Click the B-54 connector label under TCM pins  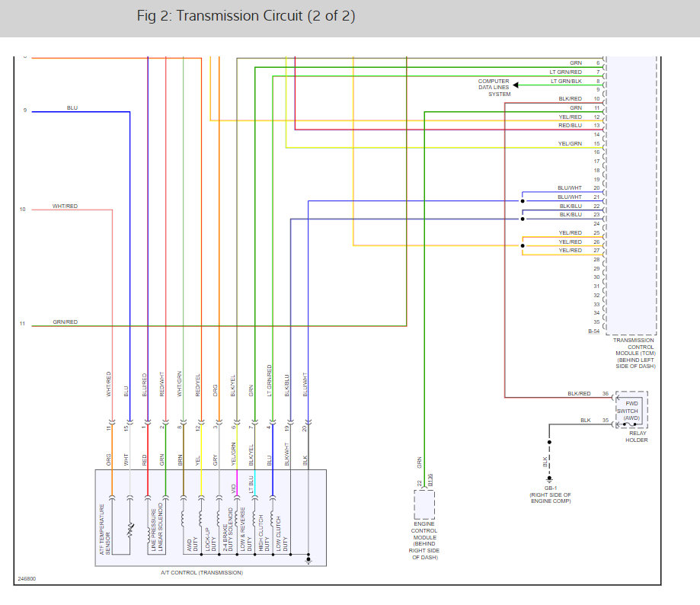coord(594,331)
